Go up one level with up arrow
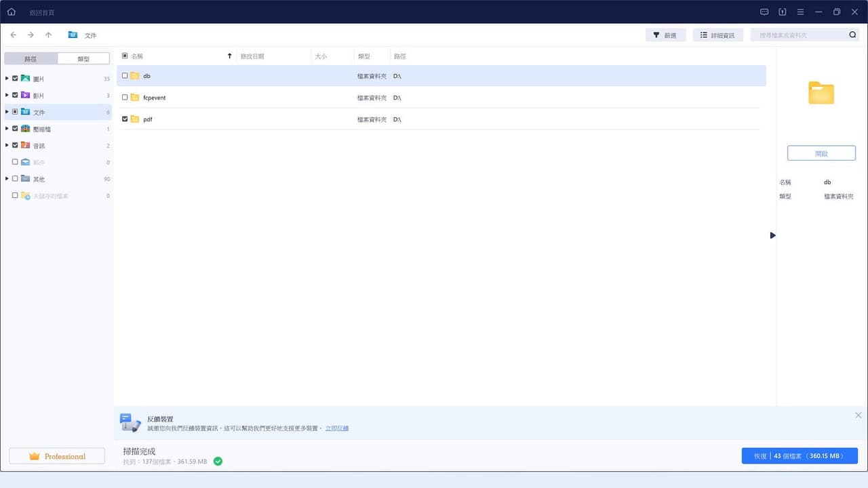Viewport: 868px width, 488px height. tap(48, 35)
